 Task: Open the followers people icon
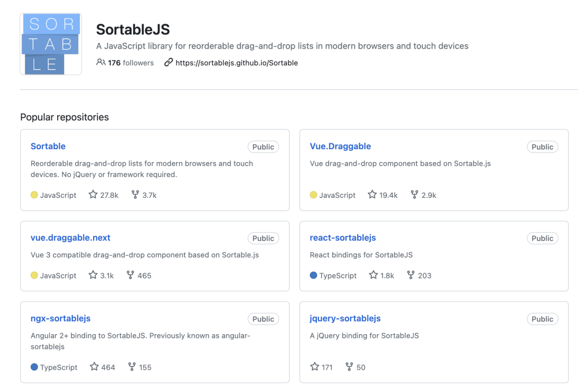click(101, 62)
